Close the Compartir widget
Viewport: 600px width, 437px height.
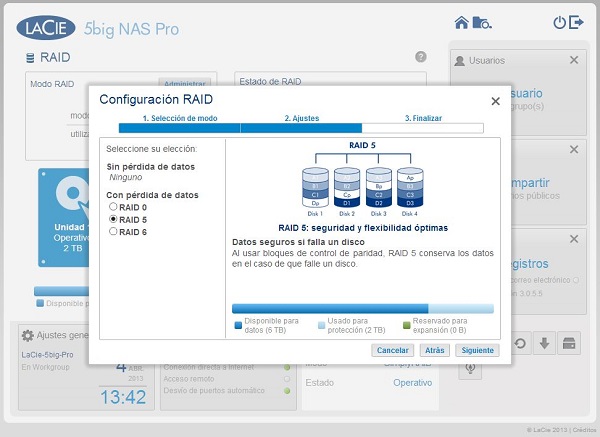(x=574, y=149)
